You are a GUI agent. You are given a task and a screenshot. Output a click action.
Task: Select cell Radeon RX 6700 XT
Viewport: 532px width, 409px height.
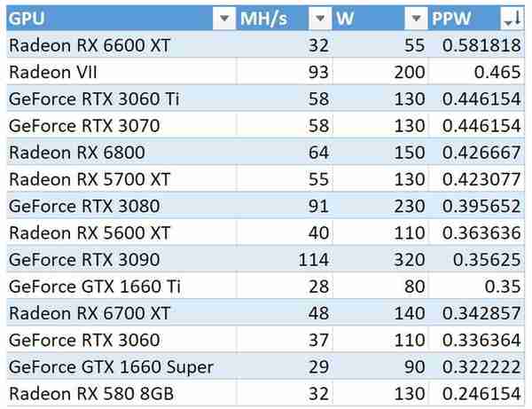tap(121, 313)
